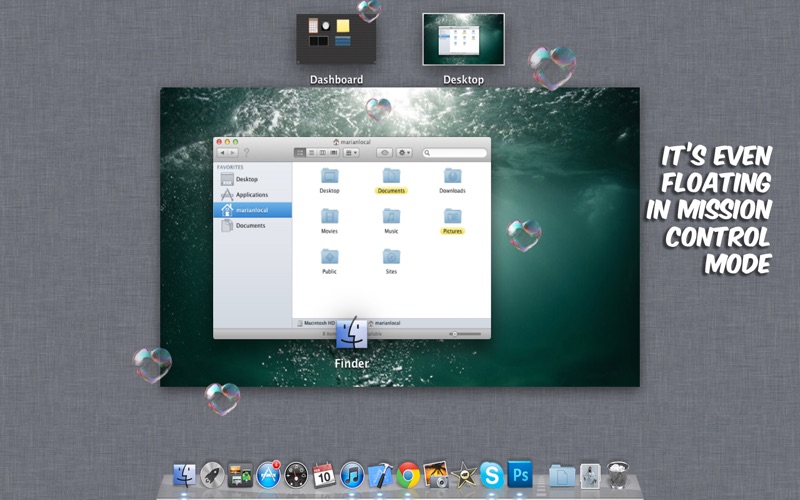This screenshot has width=800, height=500.
Task: Open the Arrange items dropdown
Action: click(352, 153)
